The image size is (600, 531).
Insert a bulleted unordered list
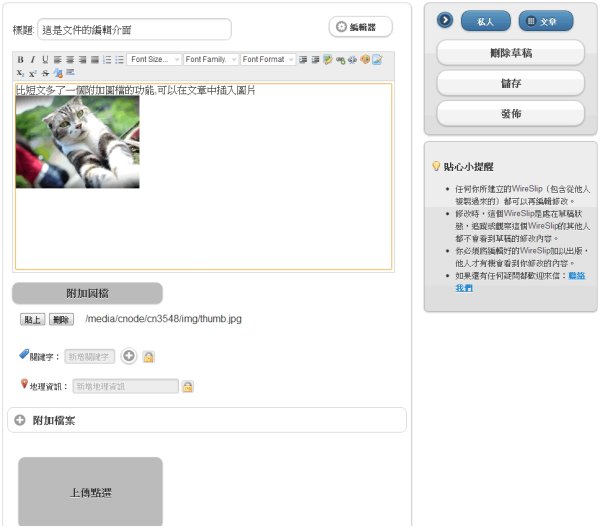(119, 60)
